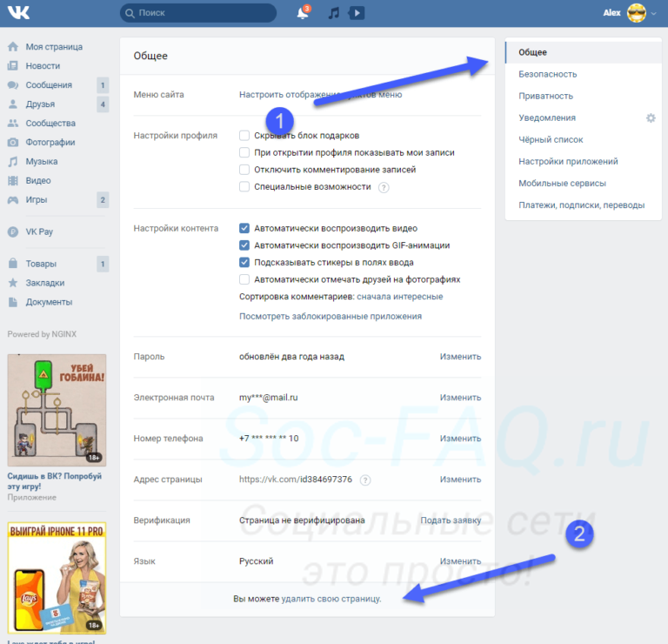668x644 pixels.
Task: Expand the profile menu chevron by Alex
Action: click(x=654, y=13)
